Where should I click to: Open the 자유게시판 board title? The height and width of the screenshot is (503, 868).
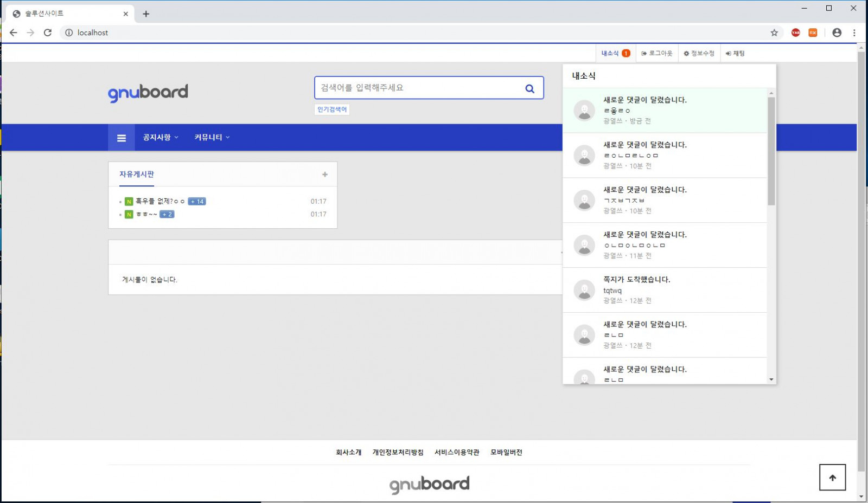click(137, 175)
